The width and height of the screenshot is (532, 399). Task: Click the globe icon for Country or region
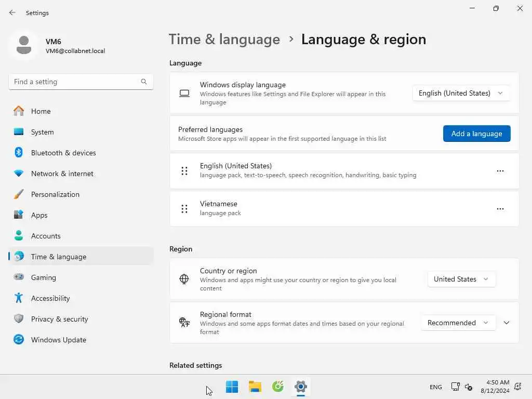point(184,279)
